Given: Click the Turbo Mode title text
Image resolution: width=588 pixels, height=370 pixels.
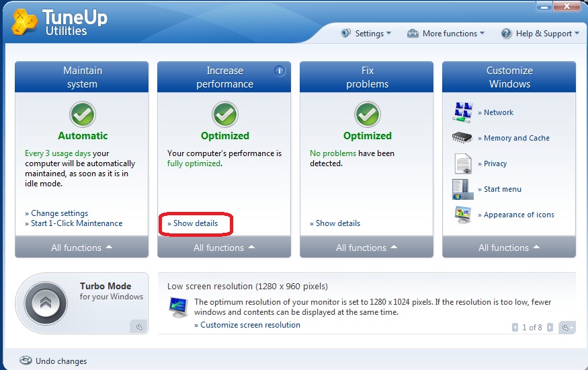Looking at the screenshot, I should coord(106,286).
